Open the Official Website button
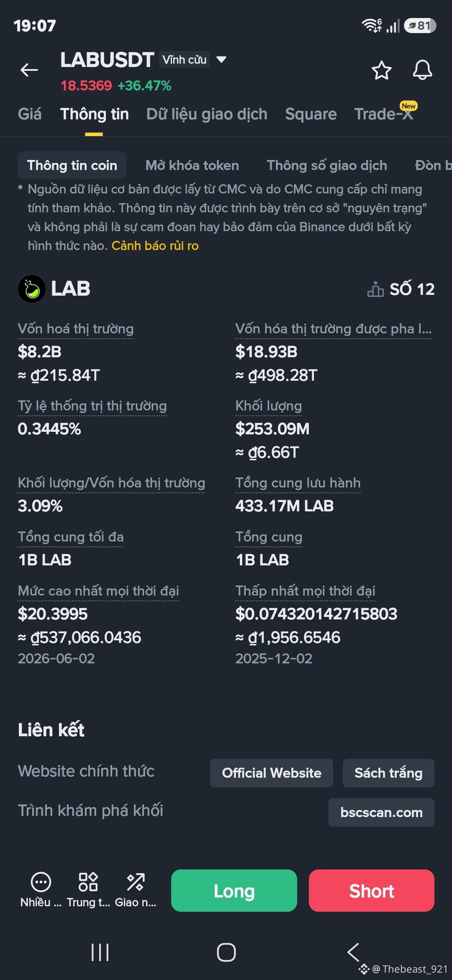 point(272,773)
